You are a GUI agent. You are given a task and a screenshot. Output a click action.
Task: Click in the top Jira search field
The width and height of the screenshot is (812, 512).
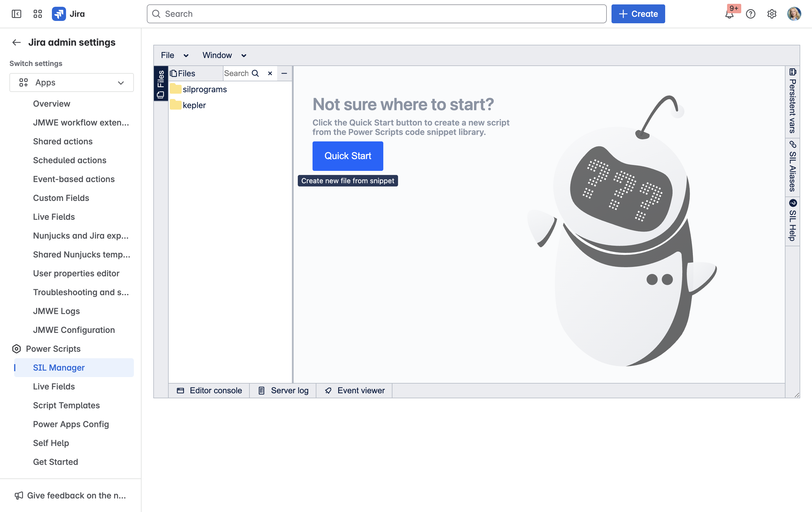pyautogui.click(x=376, y=14)
